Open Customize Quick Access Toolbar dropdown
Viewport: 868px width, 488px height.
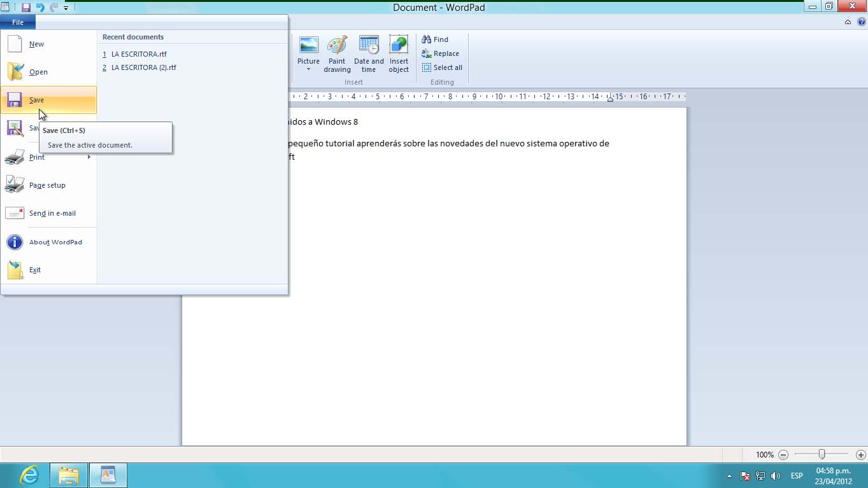[66, 8]
